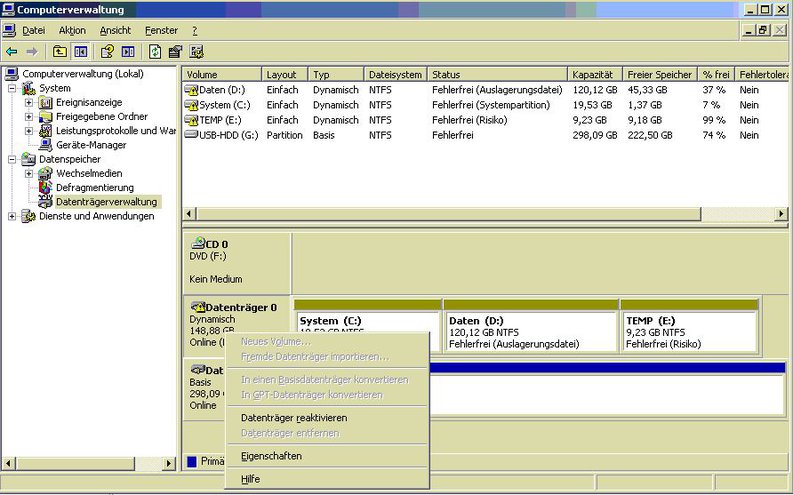Screen dimensions: 793x495
Task: Click the Computerverwaltung title bar icon
Action: [8, 9]
